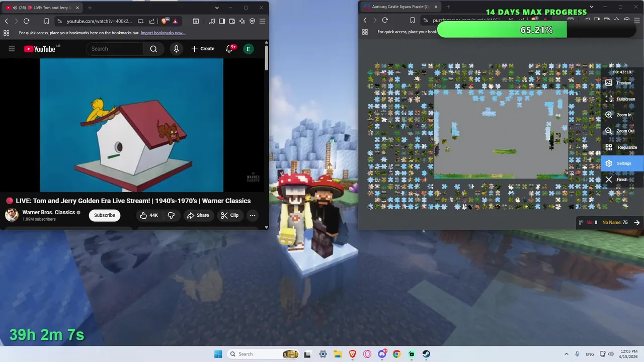Screen dimensions: 644x362
Task: Open Leo AI sparkle icon
Action: pos(242,21)
